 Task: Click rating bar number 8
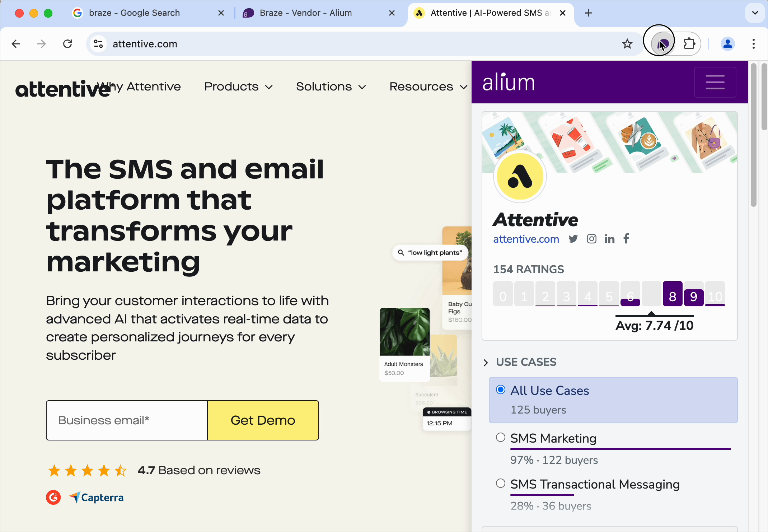673,294
